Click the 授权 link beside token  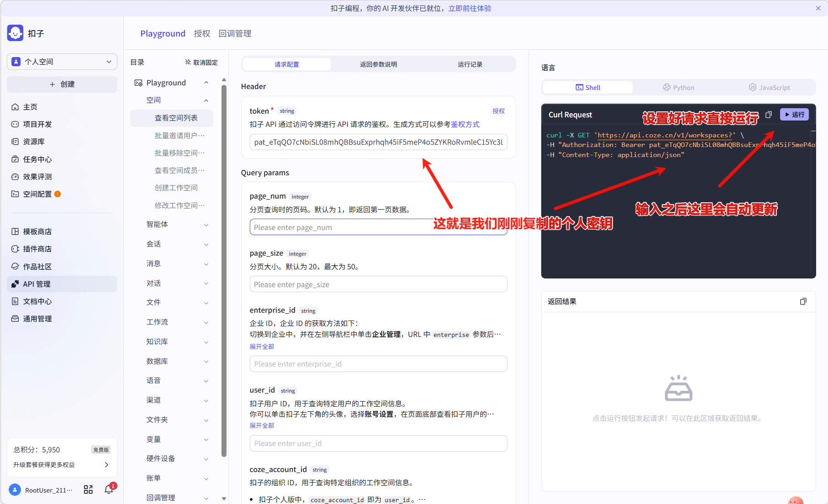(498, 111)
